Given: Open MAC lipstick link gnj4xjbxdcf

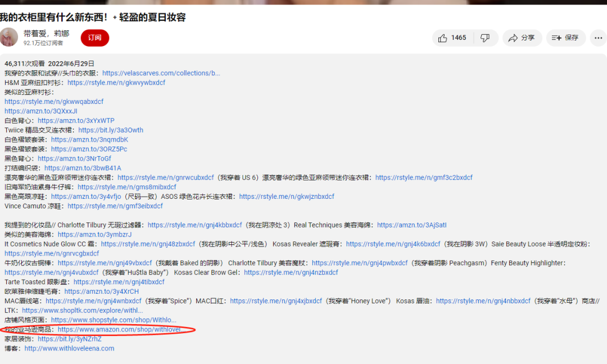Looking at the screenshot, I should pos(275,301).
